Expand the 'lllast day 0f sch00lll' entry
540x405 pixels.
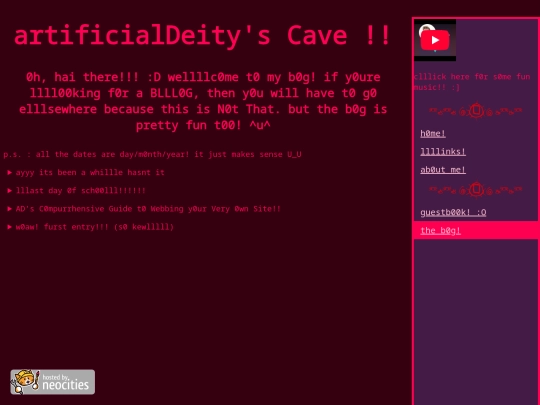coord(76,191)
